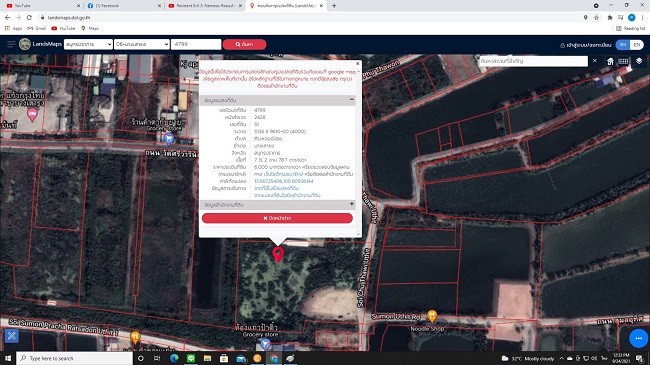Click the first navigation link in popup
Image resolution: width=650 pixels, height=365 pixels.
coord(276,188)
